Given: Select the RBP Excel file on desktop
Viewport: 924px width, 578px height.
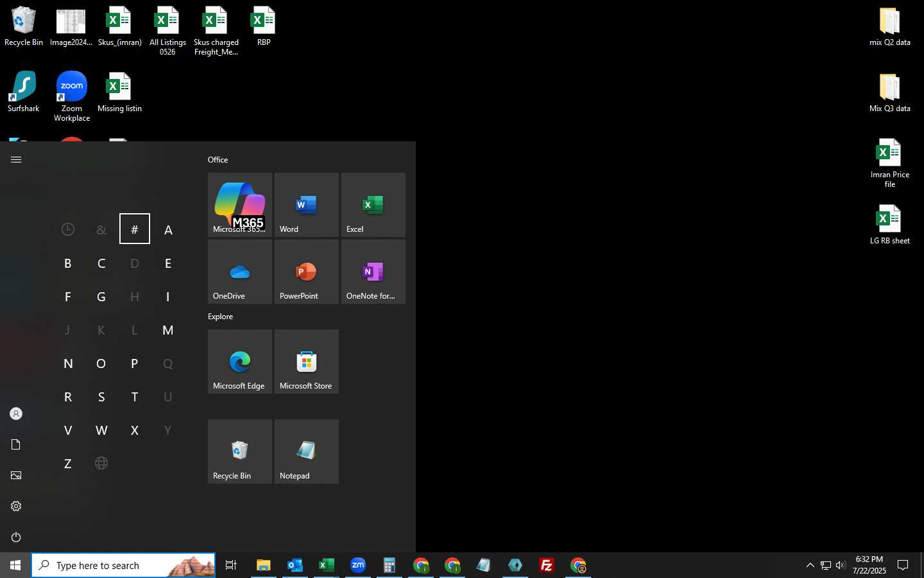Looking at the screenshot, I should 264,27.
